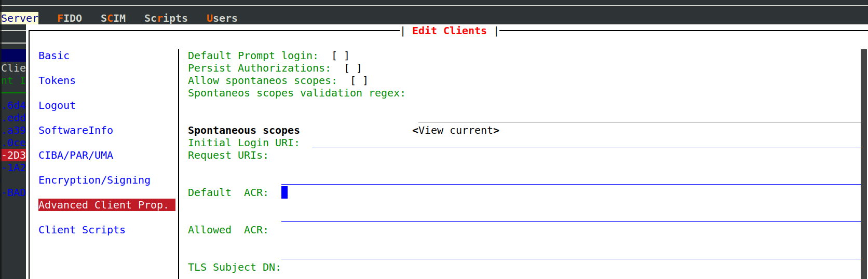
Task: Open the Basic section
Action: coord(54,55)
